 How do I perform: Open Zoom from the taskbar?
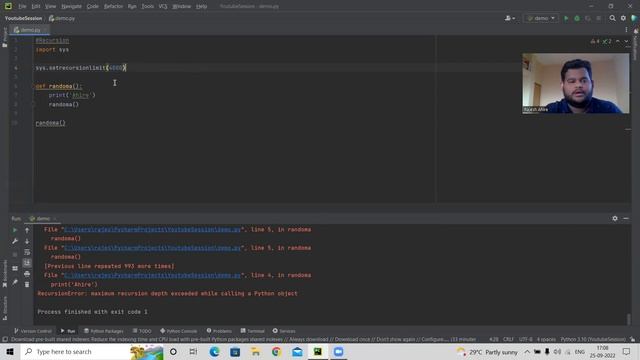pos(338,351)
